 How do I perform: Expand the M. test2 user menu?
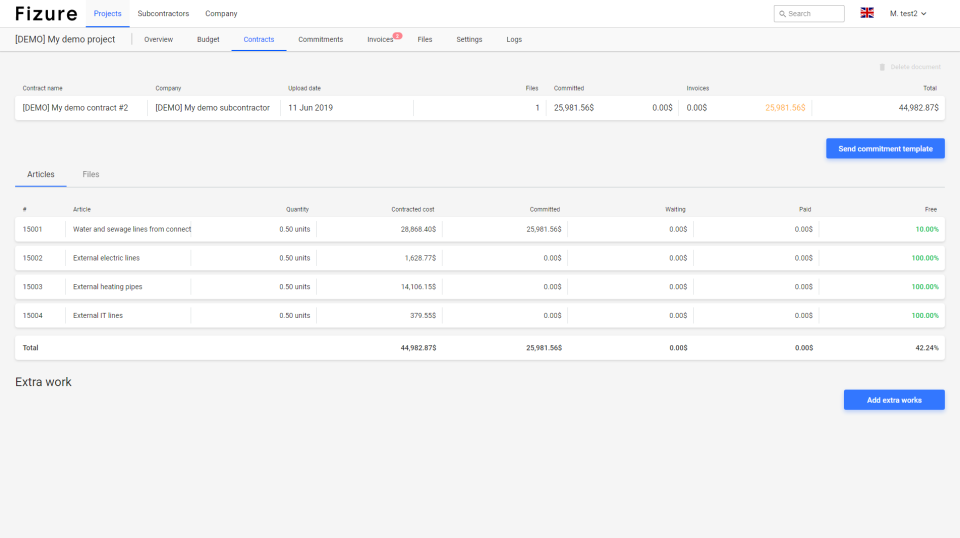point(908,13)
